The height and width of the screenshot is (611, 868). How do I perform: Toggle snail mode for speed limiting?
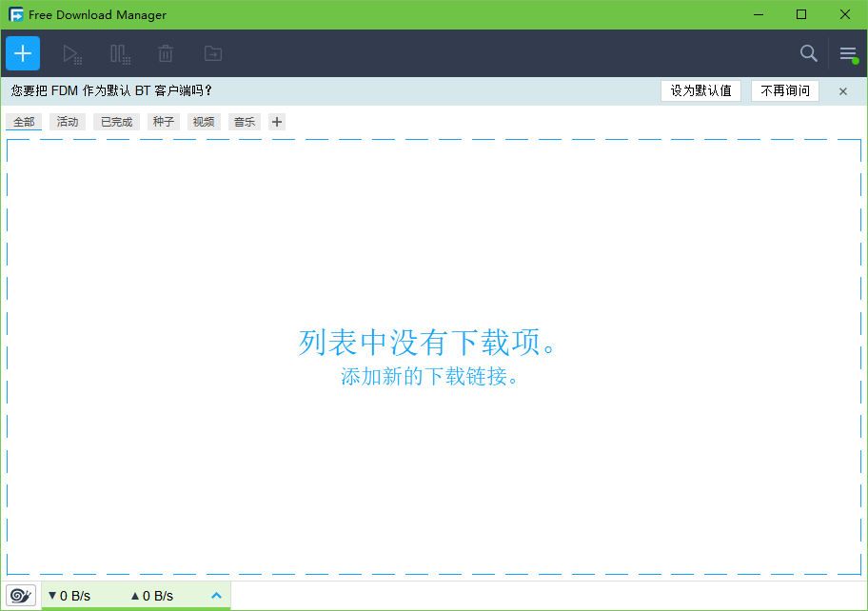[20, 595]
